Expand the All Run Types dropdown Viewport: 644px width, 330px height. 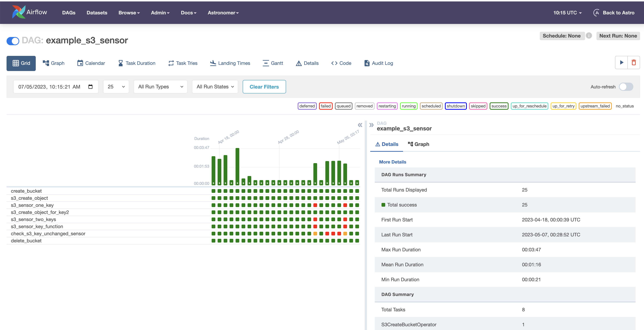click(x=161, y=87)
